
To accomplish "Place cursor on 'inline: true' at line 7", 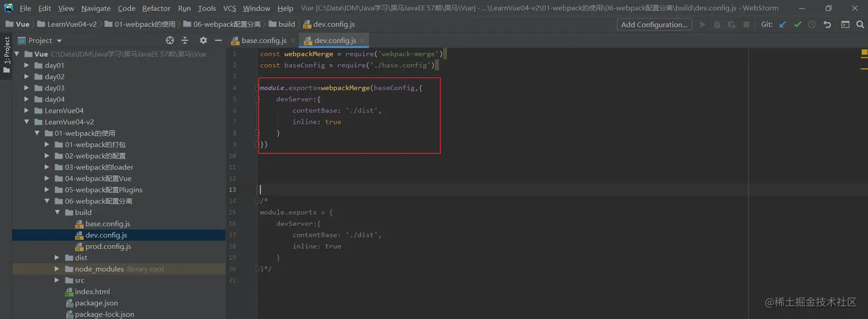I will [x=317, y=122].
